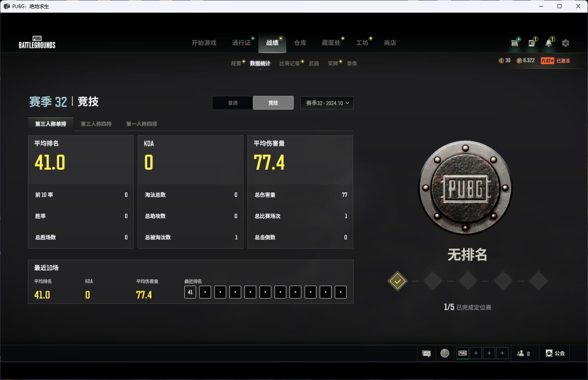Open 仓库 in main navigation
This screenshot has height=380, width=588.
[x=300, y=43]
